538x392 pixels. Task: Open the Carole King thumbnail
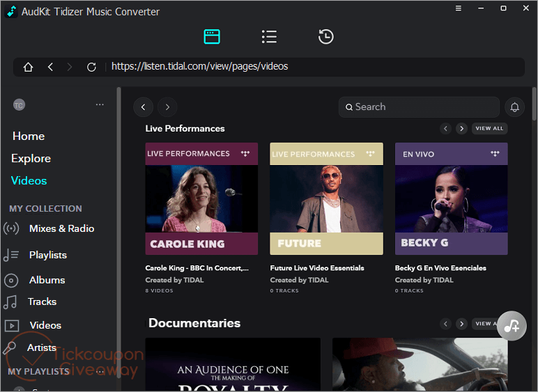coord(201,198)
